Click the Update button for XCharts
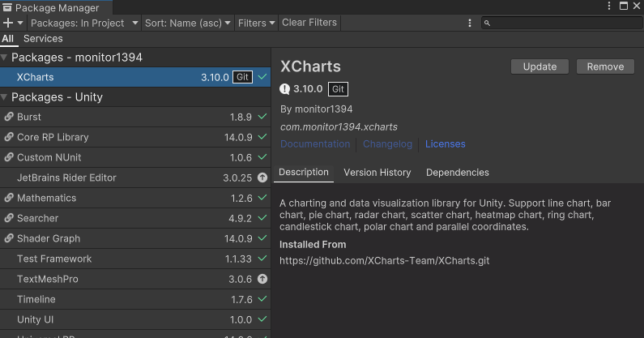 coord(540,66)
